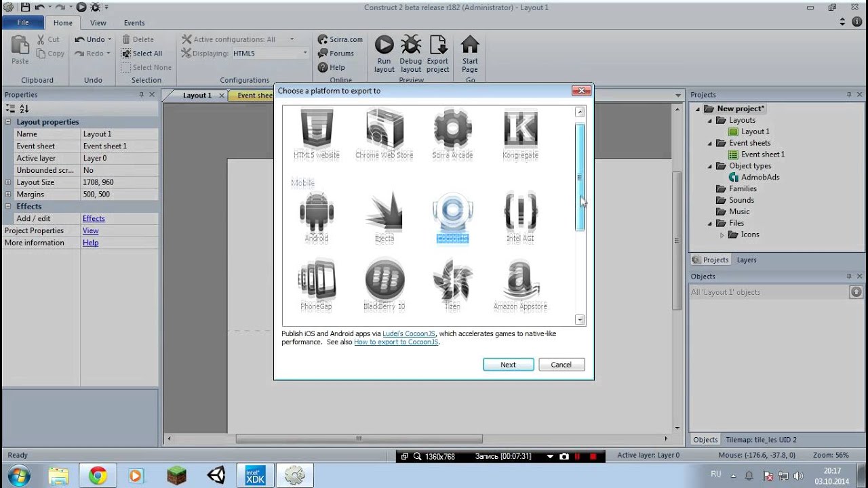This screenshot has width=868, height=488.
Task: Click Delete in Selection group
Action: (x=138, y=39)
